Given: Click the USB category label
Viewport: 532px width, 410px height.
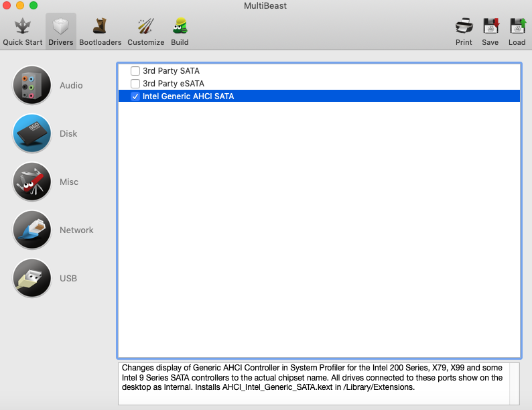Looking at the screenshot, I should [x=68, y=279].
